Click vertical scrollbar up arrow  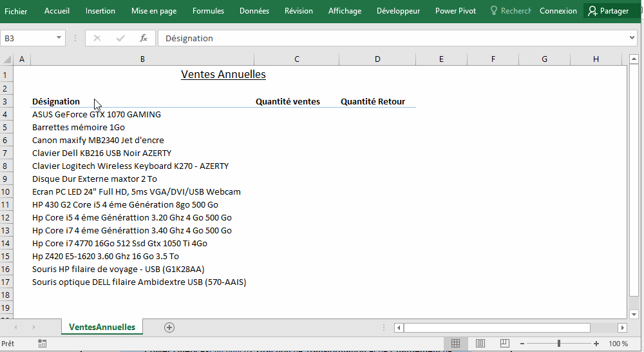point(634,59)
